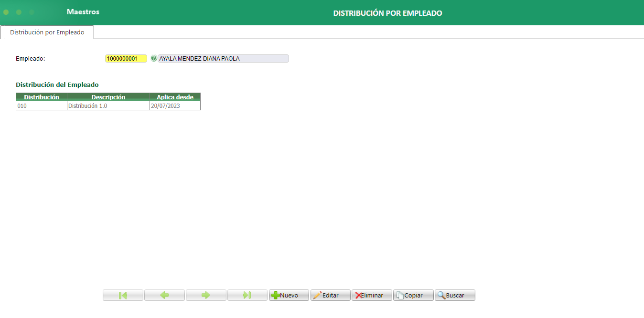
Task: Click the Copiar copy-page icon
Action: (400, 295)
